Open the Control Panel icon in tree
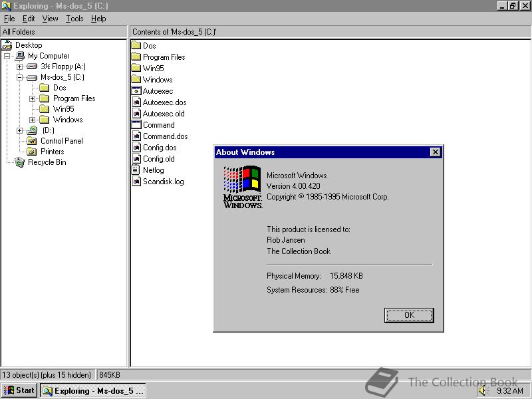Screen dimensions: 532x399 tap(32, 141)
